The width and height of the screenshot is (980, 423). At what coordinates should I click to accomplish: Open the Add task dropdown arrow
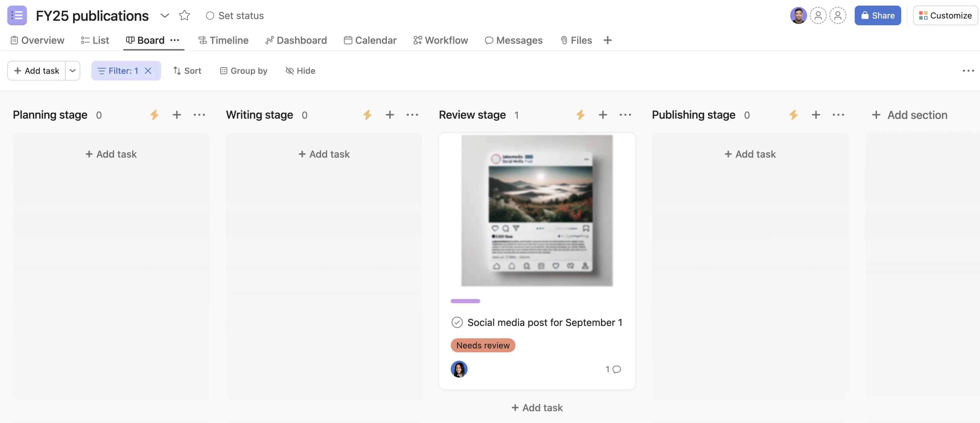pos(73,71)
